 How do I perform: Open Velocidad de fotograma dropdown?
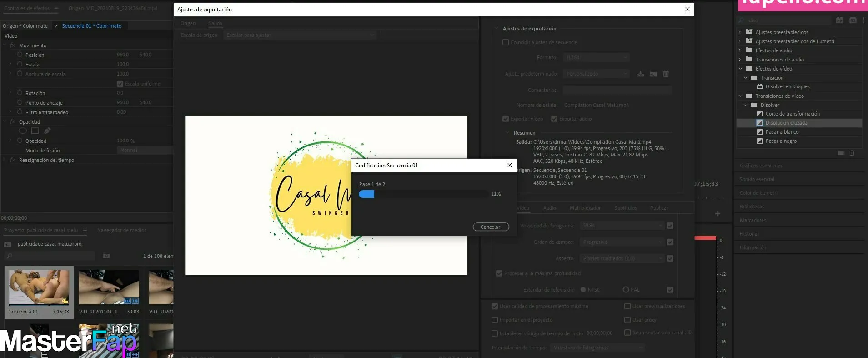click(x=622, y=226)
